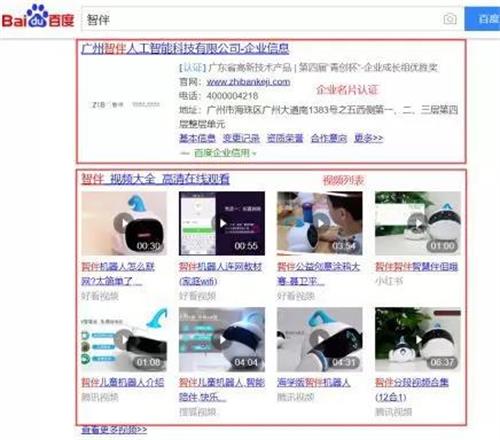The image size is (500, 440).
Task: Open the 资质荣誉 link
Action: [x=285, y=138]
